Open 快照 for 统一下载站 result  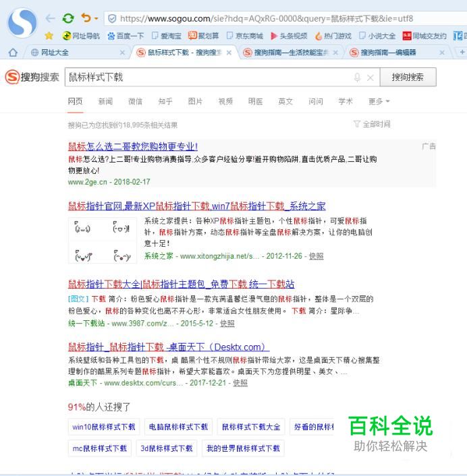click(x=227, y=324)
